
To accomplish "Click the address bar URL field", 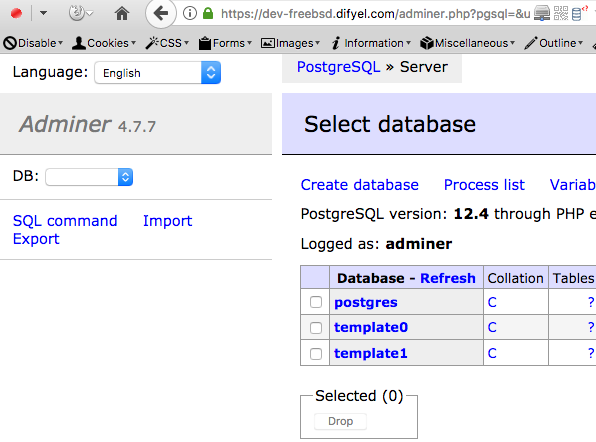I will click(376, 14).
